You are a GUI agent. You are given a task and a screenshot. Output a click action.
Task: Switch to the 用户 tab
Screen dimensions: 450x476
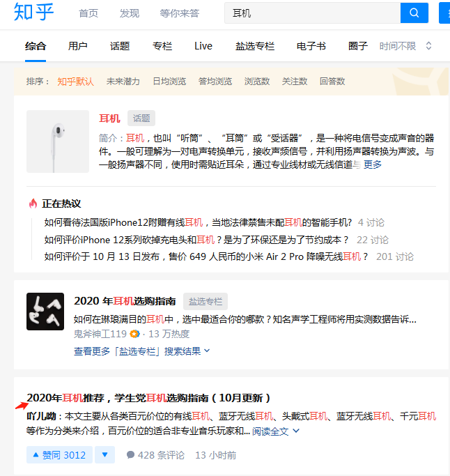[78, 46]
